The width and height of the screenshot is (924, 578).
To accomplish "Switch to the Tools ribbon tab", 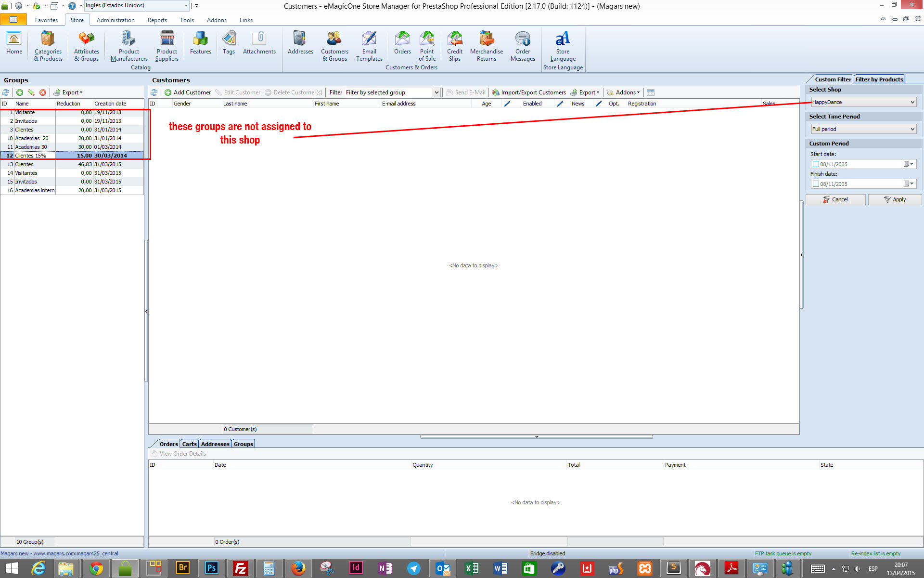I will point(187,20).
